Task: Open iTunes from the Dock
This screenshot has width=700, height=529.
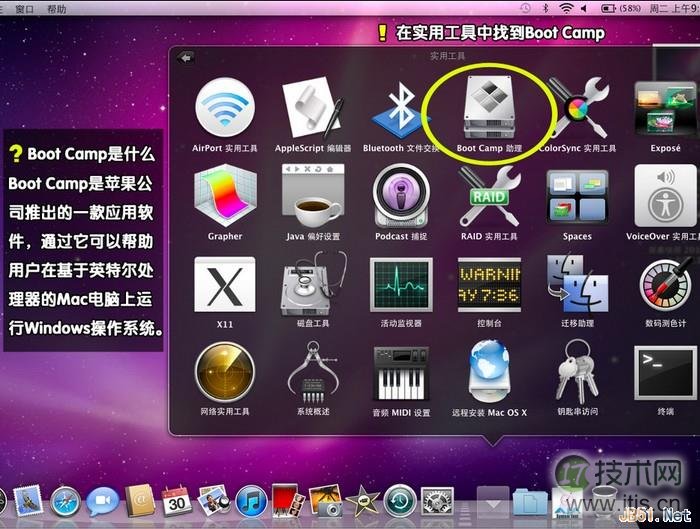Action: click(x=249, y=500)
